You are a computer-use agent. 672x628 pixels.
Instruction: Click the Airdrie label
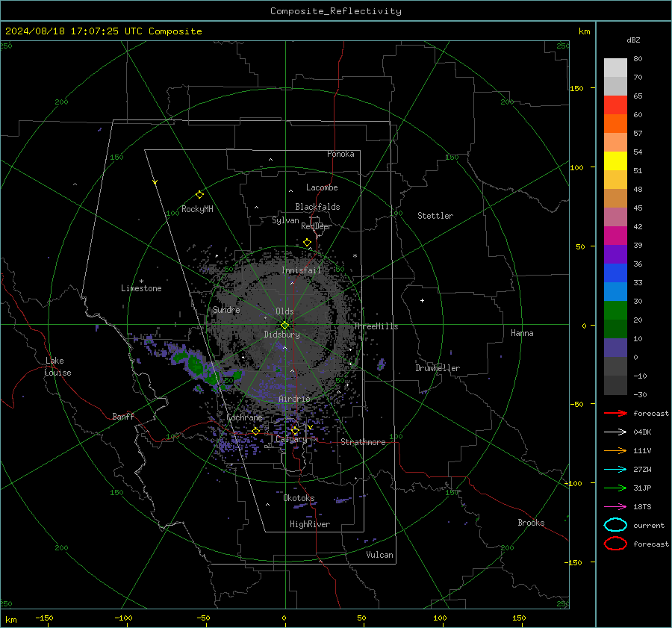tap(294, 399)
